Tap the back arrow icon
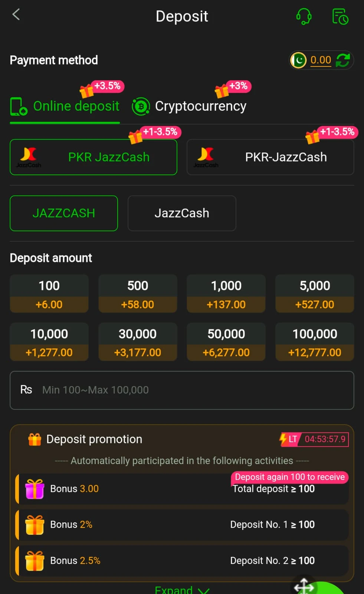The image size is (364, 594). pyautogui.click(x=16, y=15)
